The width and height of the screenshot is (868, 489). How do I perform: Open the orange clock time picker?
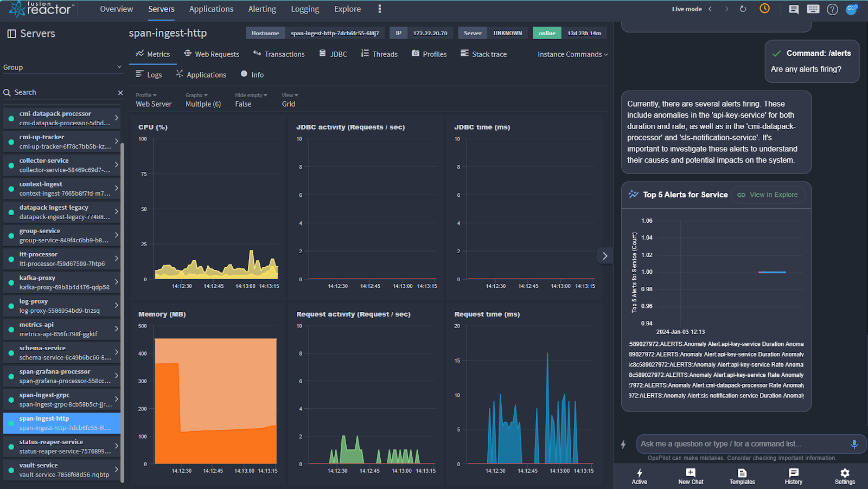[x=764, y=8]
